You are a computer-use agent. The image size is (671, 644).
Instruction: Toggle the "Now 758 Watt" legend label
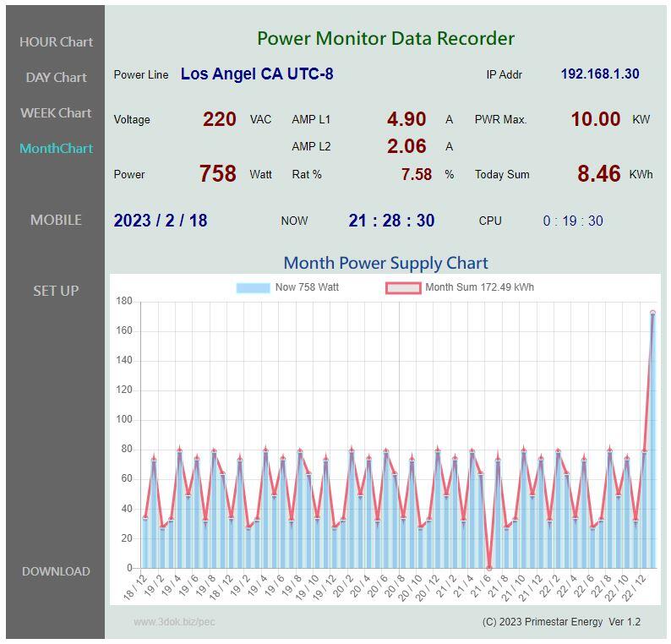pyautogui.click(x=307, y=287)
